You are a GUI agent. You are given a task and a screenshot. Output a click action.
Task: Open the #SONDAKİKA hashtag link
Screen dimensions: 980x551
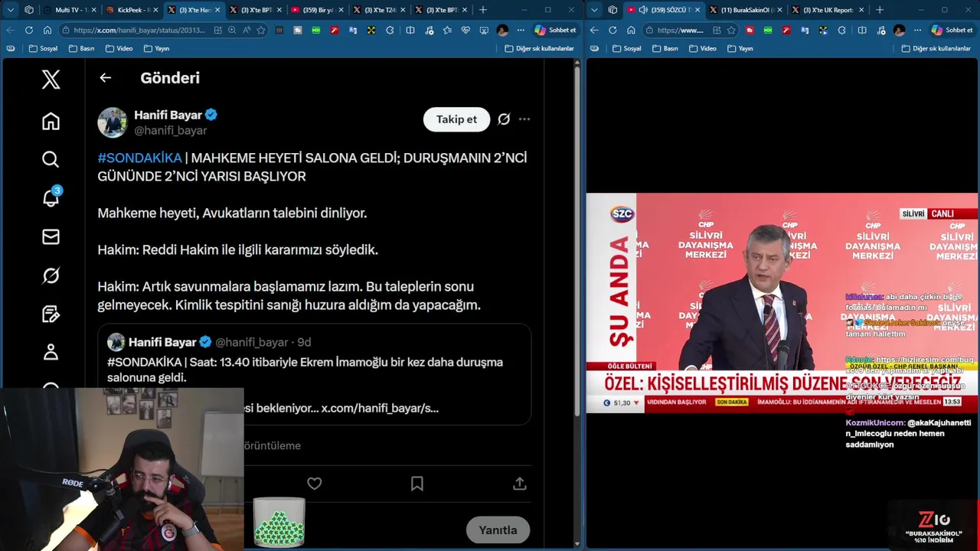pos(139,158)
